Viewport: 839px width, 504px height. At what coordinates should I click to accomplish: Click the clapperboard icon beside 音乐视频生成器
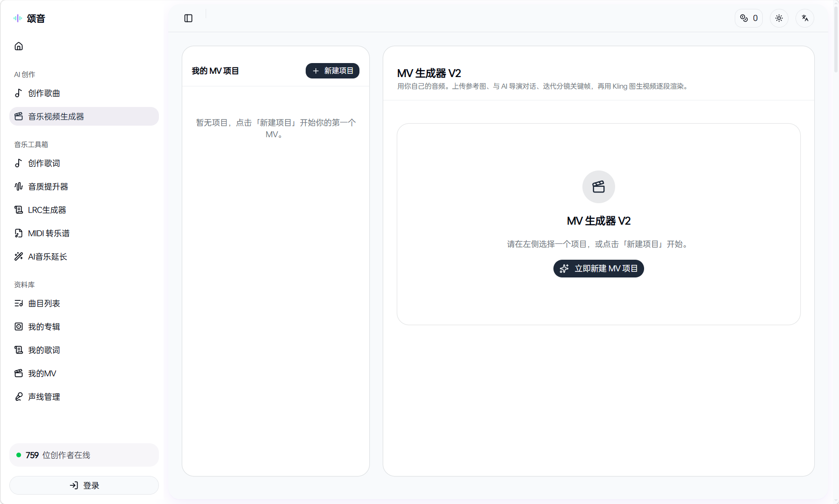point(19,116)
